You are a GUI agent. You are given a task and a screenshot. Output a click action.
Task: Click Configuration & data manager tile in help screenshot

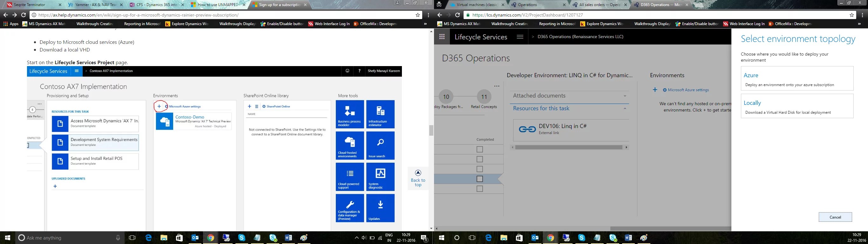point(350,208)
